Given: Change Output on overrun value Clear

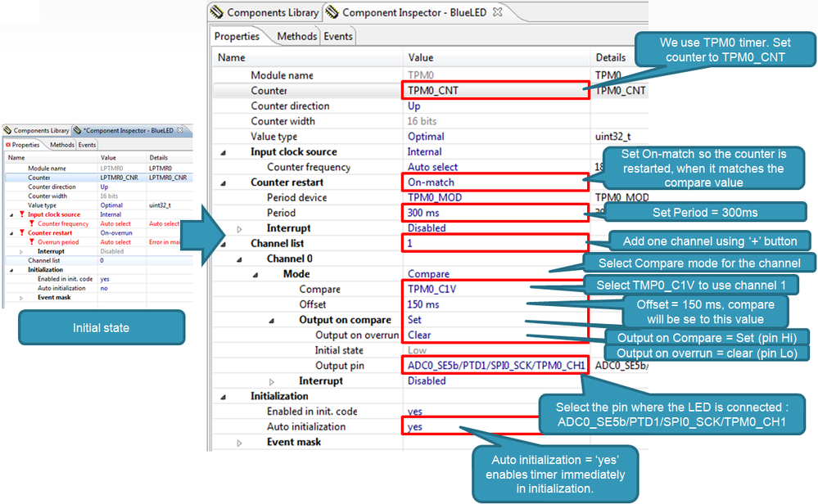Looking at the screenshot, I should click(x=419, y=335).
